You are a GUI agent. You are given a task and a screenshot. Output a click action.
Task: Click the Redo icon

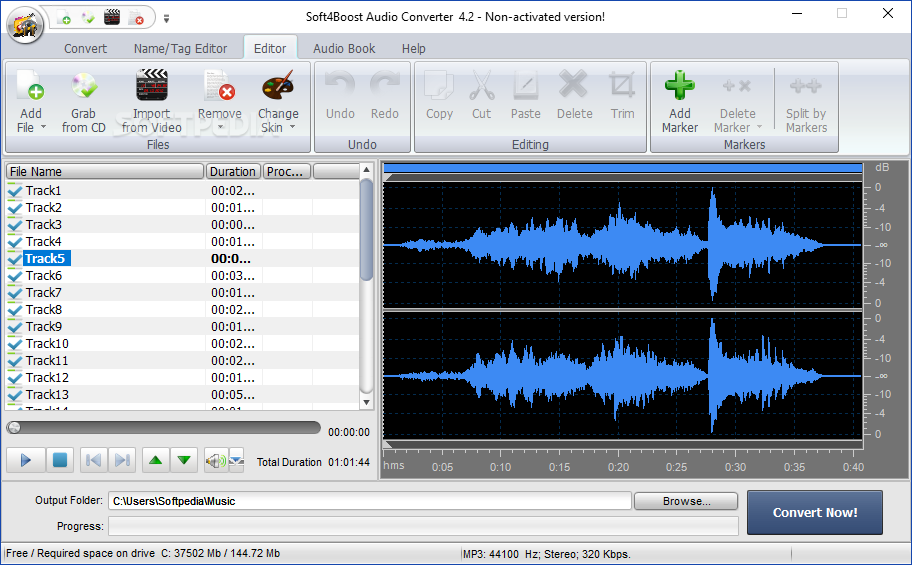[x=384, y=85]
